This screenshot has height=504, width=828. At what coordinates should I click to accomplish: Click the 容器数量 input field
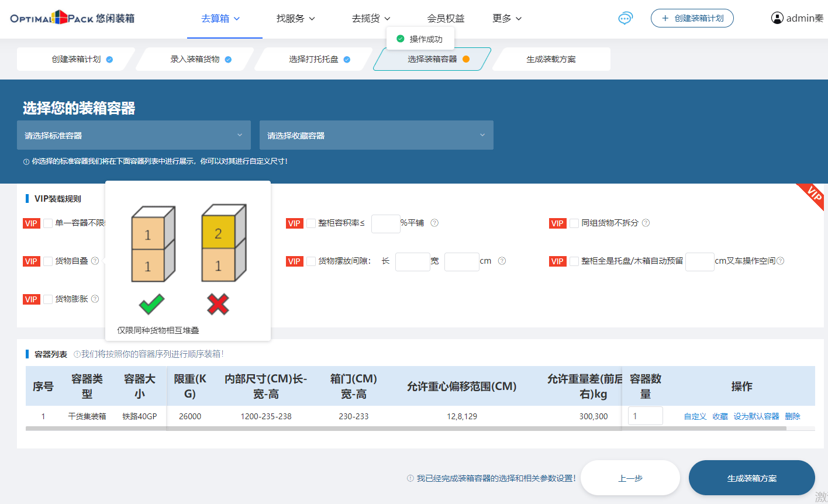[x=645, y=416]
